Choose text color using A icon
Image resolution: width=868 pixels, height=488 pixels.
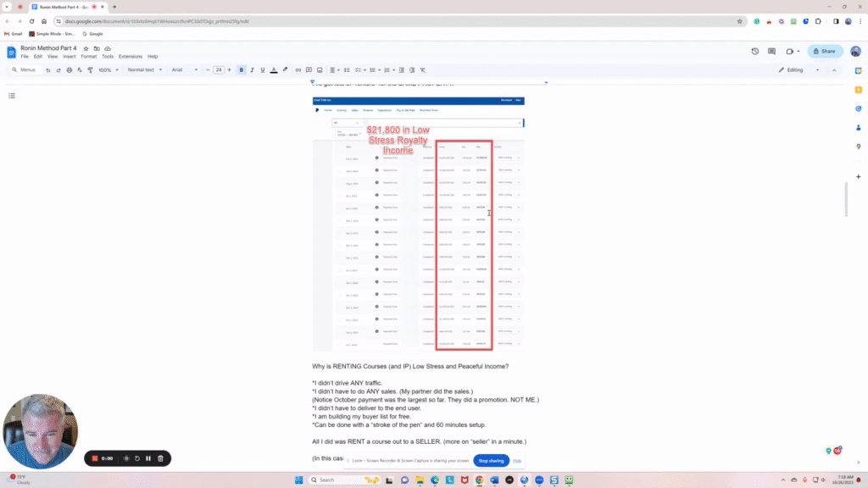pyautogui.click(x=274, y=70)
